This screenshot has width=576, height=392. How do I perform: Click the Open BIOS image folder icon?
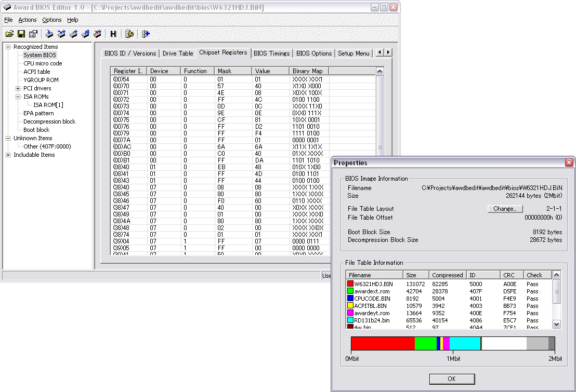9,34
